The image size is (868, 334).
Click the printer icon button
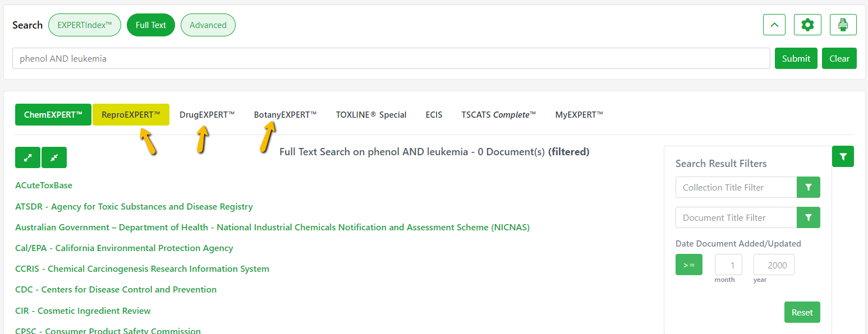(x=843, y=25)
